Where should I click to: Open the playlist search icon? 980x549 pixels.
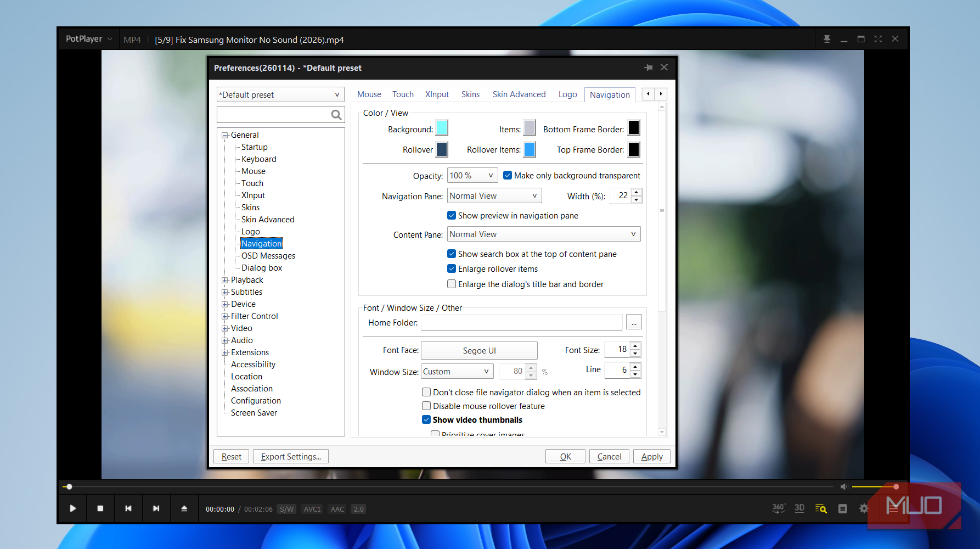[821, 508]
